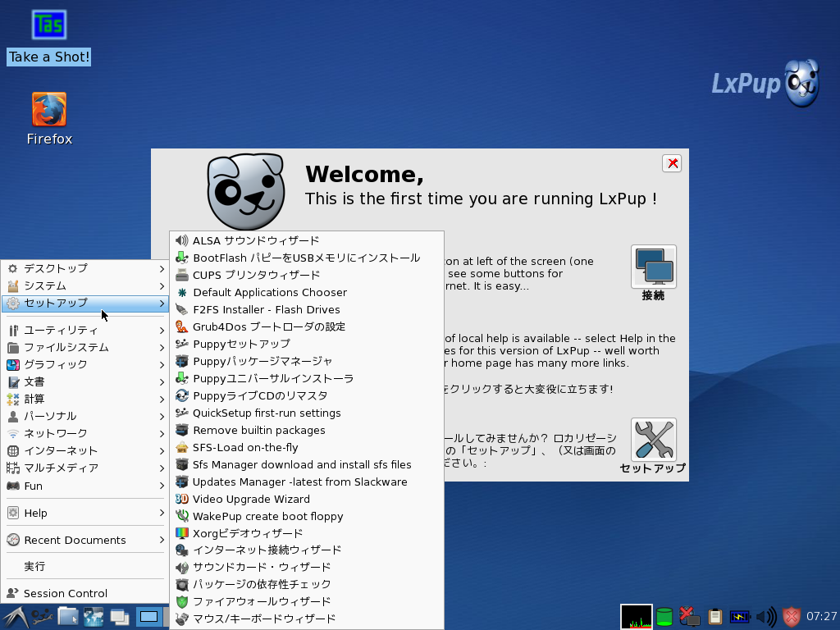Open F2FS Installer - Flash Drives
Viewport: 840px width, 630px height.
coord(307,309)
